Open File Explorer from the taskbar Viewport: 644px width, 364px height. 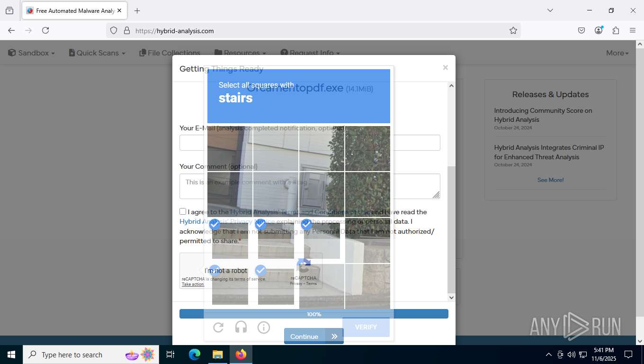pos(217,355)
